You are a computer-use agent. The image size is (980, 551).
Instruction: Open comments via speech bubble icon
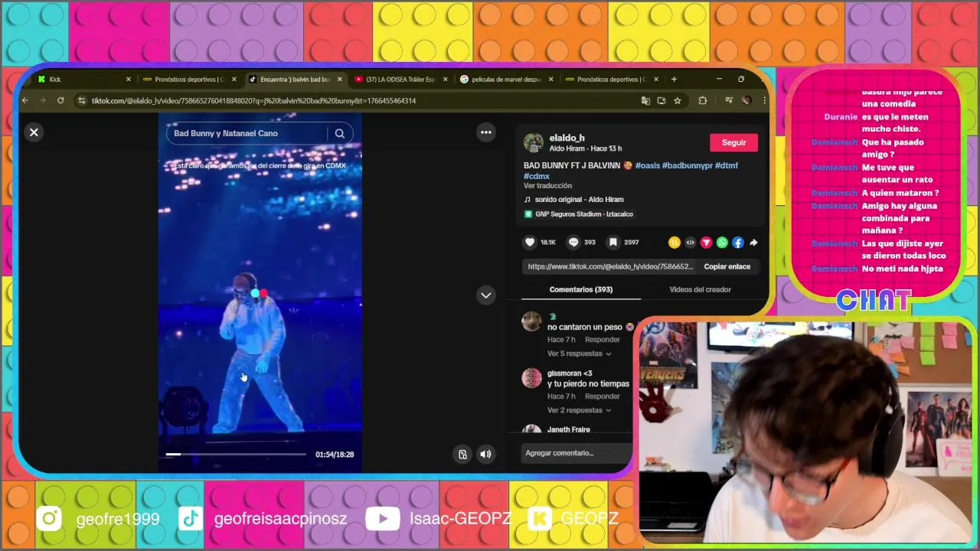pos(573,242)
